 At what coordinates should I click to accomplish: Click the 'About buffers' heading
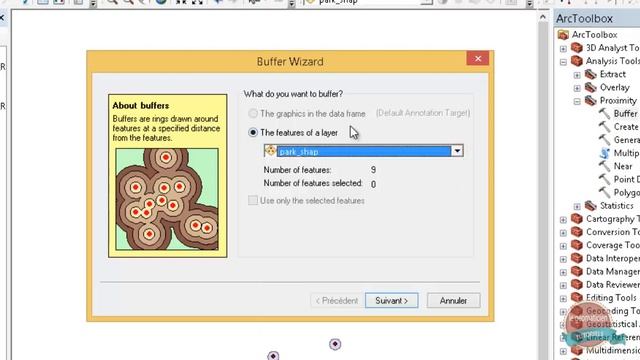[140, 105]
